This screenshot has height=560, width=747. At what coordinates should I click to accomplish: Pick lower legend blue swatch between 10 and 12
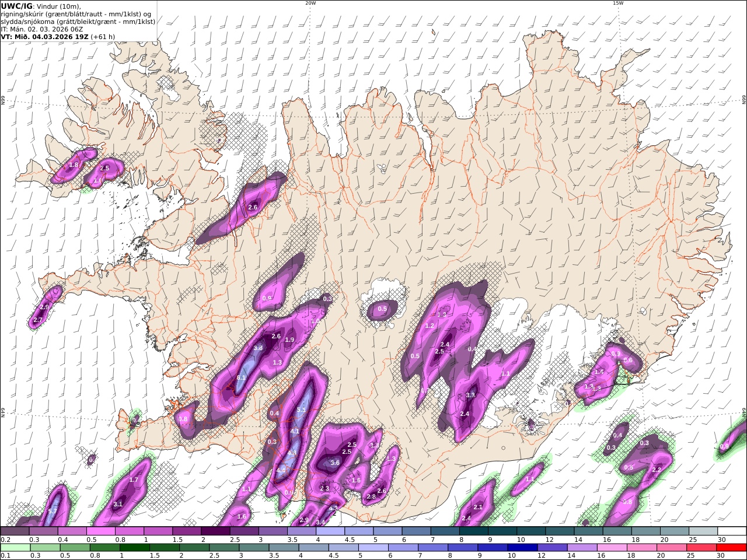[522, 548]
